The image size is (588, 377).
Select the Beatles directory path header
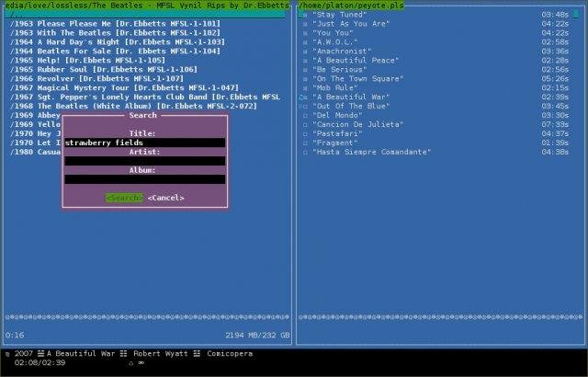[147, 6]
